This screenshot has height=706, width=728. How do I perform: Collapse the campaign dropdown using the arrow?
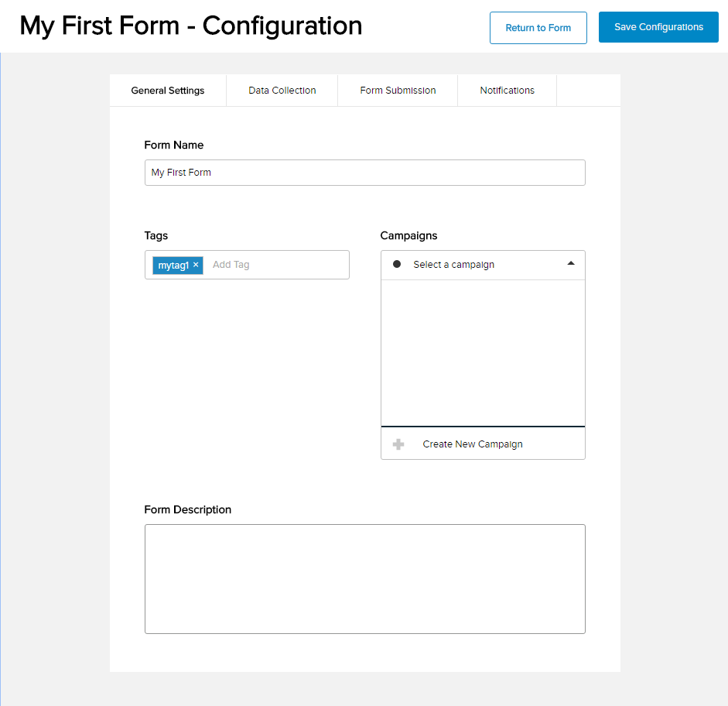(x=571, y=263)
